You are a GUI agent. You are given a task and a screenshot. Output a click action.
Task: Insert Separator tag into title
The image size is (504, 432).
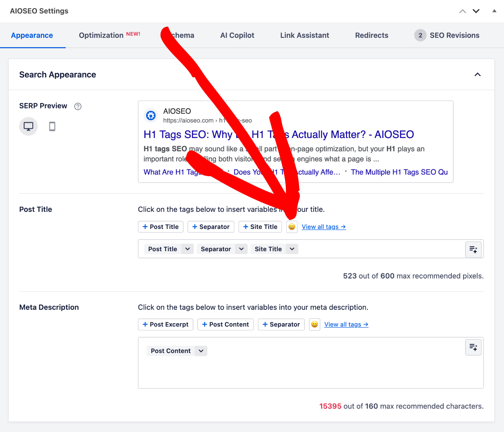(211, 227)
